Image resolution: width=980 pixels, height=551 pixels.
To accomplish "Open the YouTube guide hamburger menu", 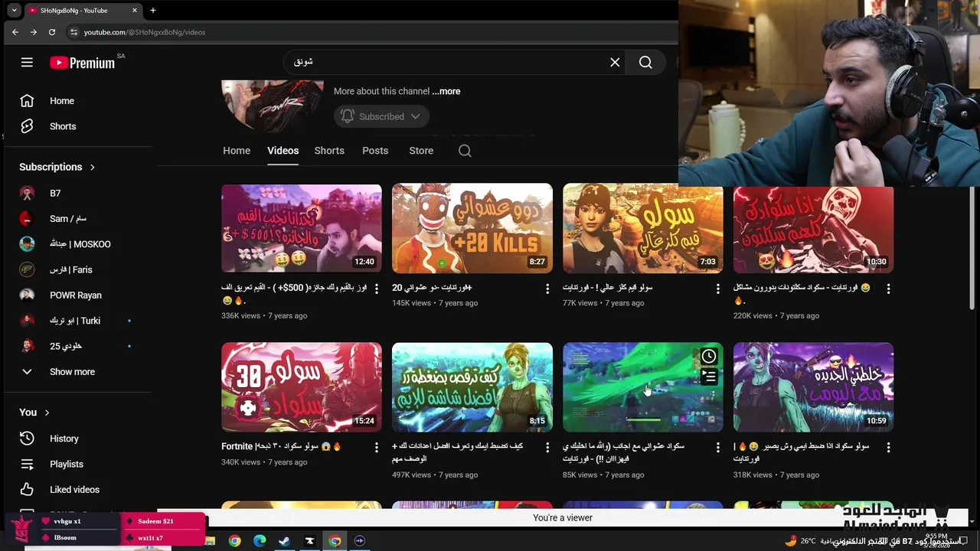I will pos(27,63).
